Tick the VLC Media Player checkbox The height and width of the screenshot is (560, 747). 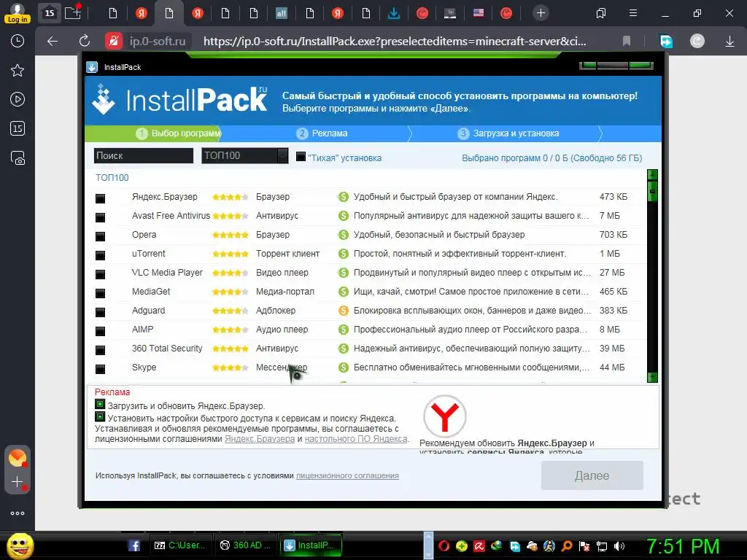pos(100,274)
